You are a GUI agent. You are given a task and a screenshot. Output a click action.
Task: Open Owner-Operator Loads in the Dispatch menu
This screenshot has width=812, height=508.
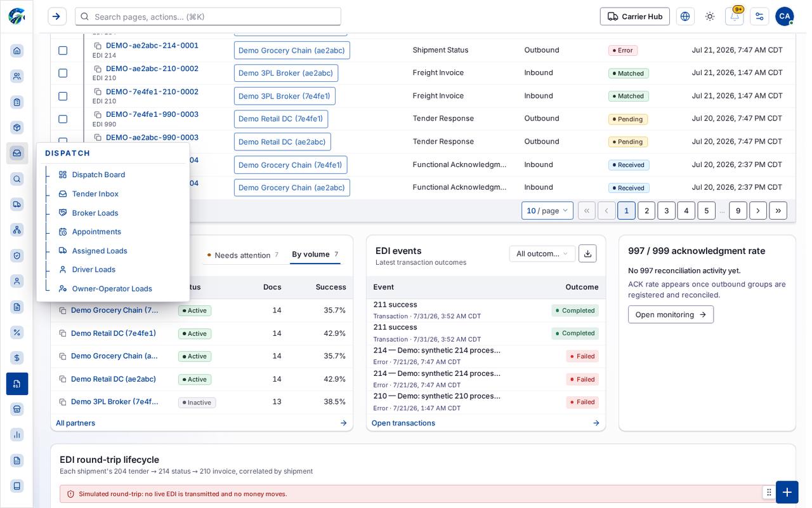click(112, 289)
